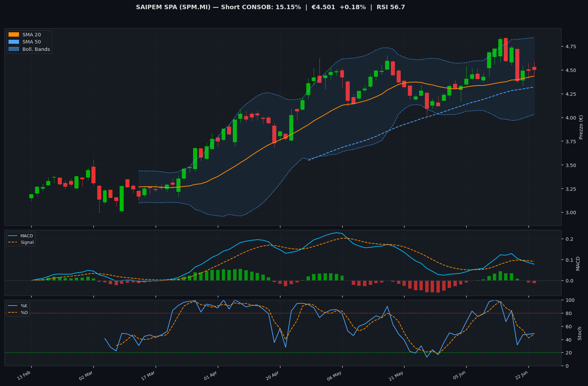Click the 100 stochastic axis tick
The height and width of the screenshot is (386, 588).
pos(570,300)
